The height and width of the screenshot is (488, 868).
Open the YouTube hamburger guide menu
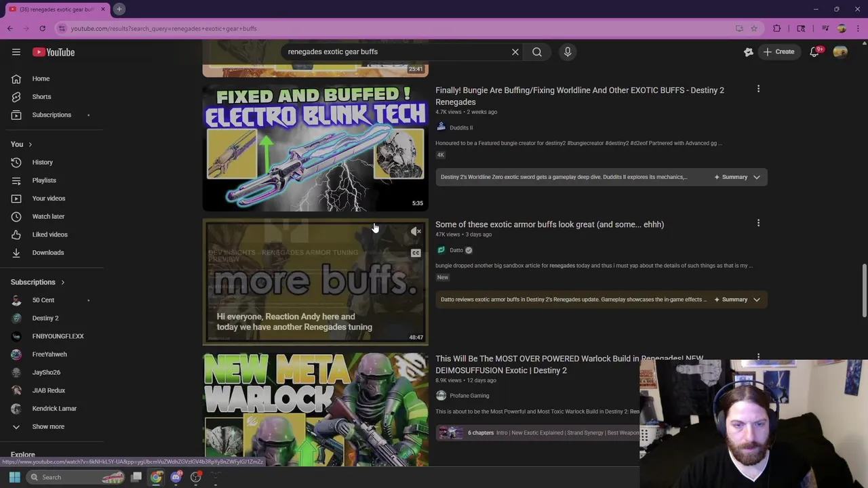click(16, 52)
